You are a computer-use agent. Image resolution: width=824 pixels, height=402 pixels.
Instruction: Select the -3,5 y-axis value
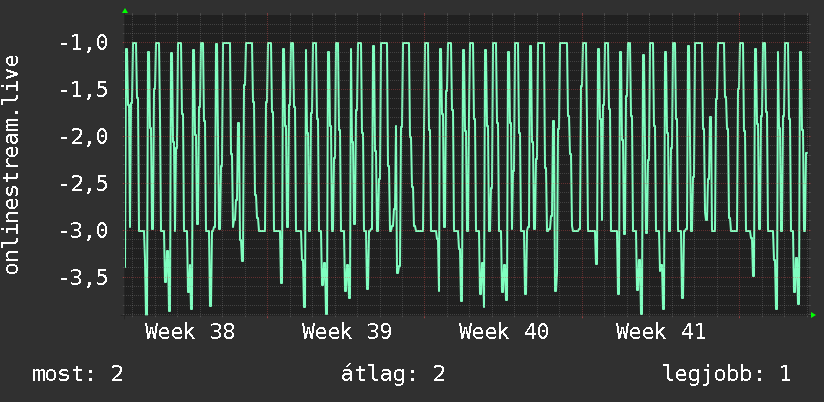pos(84,277)
